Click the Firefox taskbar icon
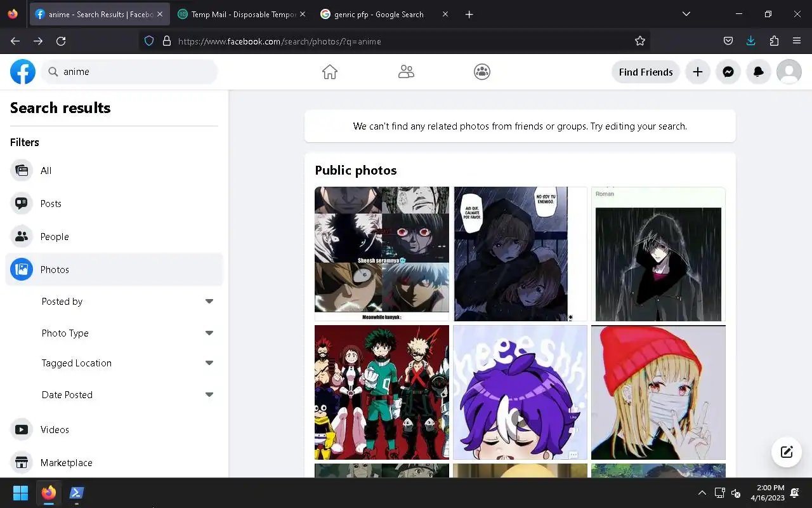Image resolution: width=812 pixels, height=508 pixels. point(49,493)
